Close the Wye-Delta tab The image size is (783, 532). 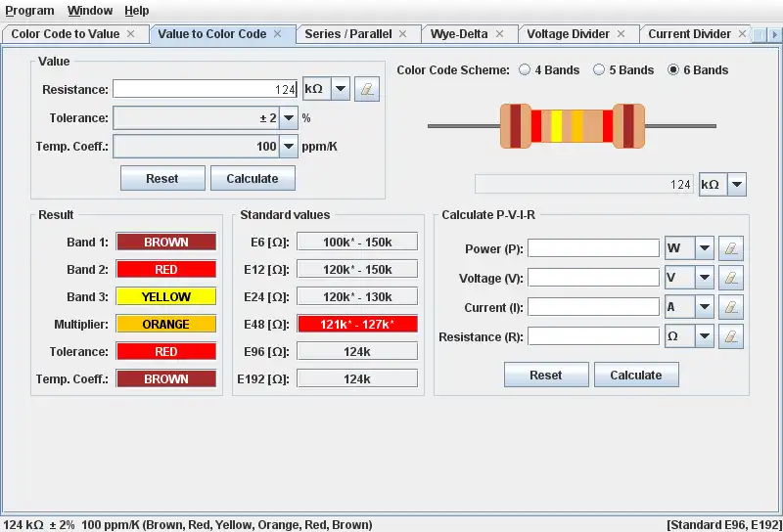pos(499,34)
